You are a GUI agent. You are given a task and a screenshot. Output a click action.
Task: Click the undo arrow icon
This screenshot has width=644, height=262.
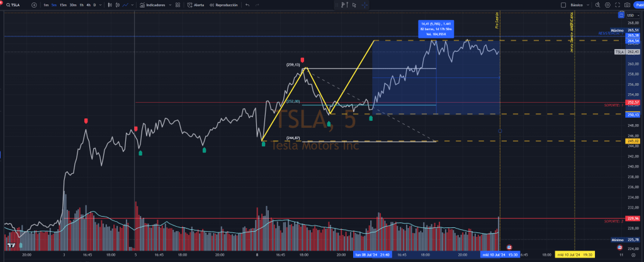tap(247, 5)
